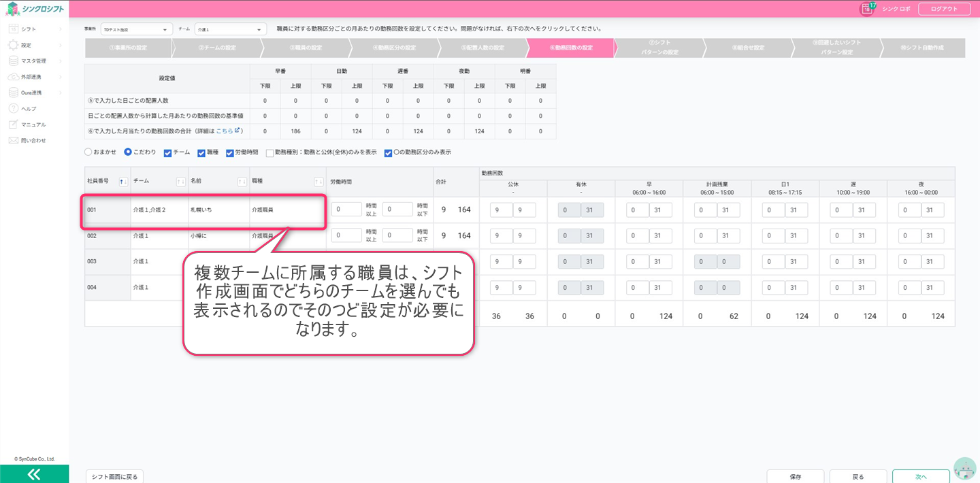Click the 遅 upper-limit input for employee 002
This screenshot has height=483, width=980.
point(864,236)
